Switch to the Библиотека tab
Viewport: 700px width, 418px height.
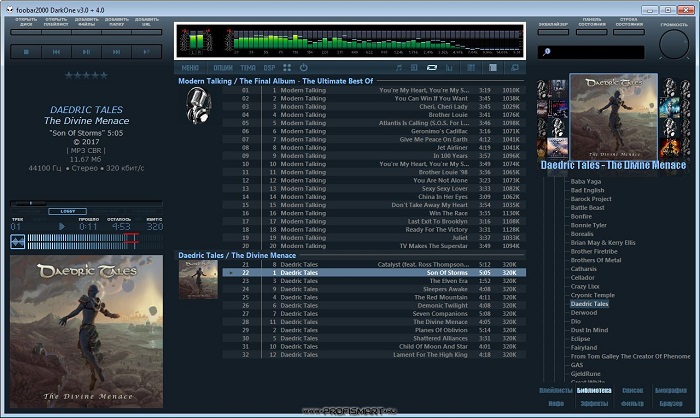click(x=594, y=390)
